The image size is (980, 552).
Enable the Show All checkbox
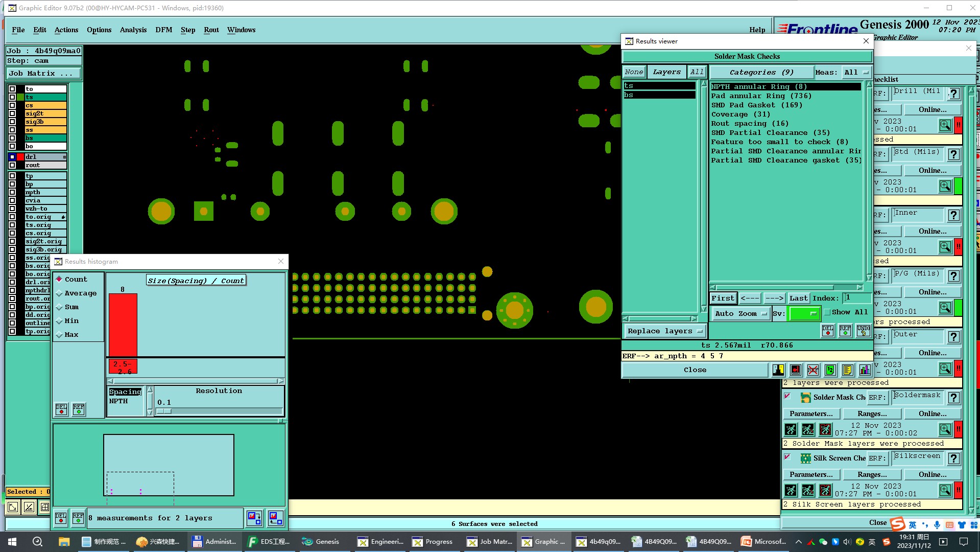(827, 312)
